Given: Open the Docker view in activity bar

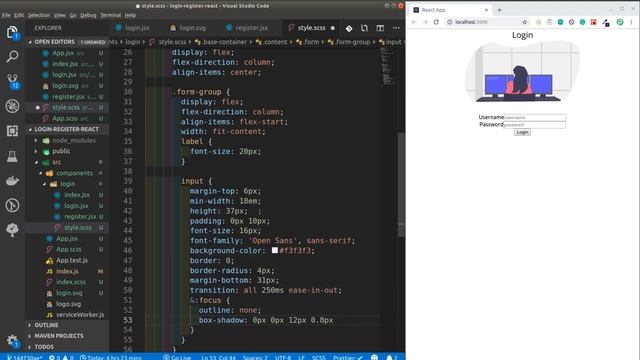Looking at the screenshot, I should tap(12, 181).
